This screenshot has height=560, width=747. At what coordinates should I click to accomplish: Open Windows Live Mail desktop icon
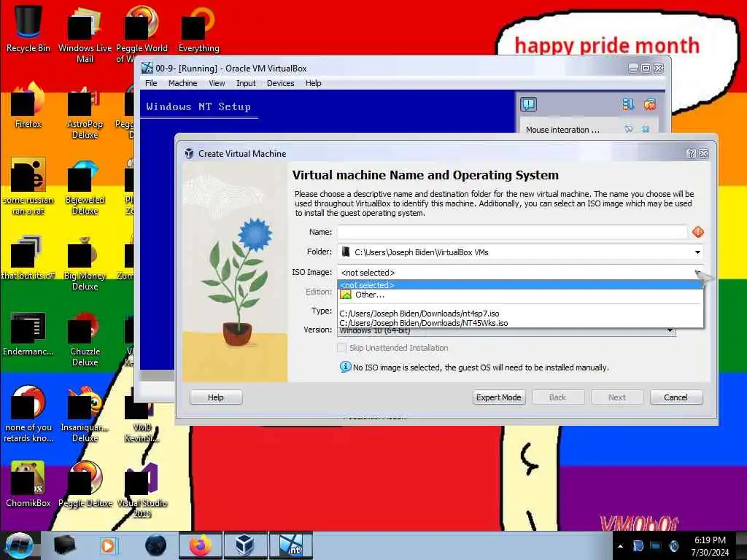coord(85,34)
